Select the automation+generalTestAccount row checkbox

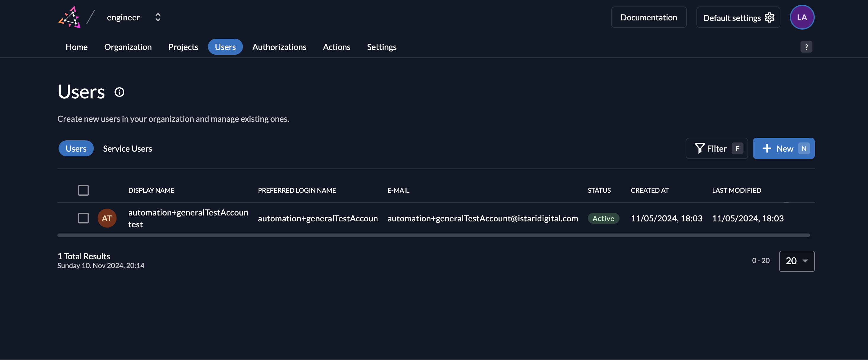pyautogui.click(x=83, y=218)
